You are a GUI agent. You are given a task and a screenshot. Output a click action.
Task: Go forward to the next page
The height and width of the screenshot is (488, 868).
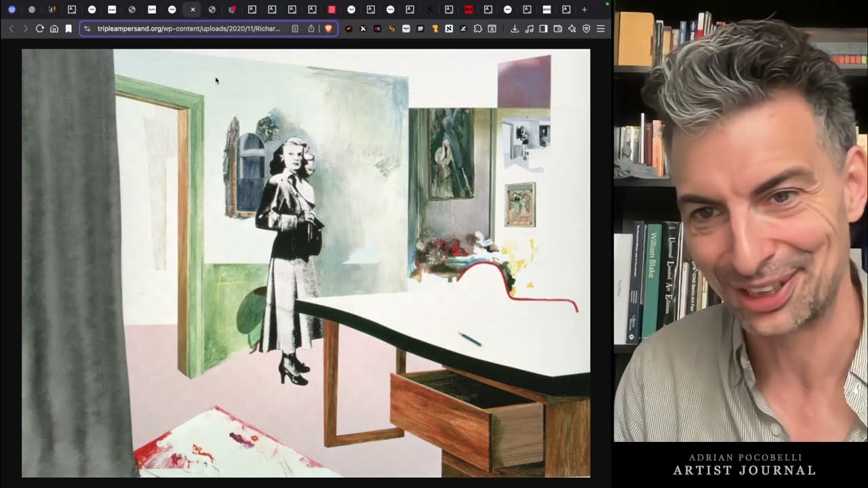26,28
